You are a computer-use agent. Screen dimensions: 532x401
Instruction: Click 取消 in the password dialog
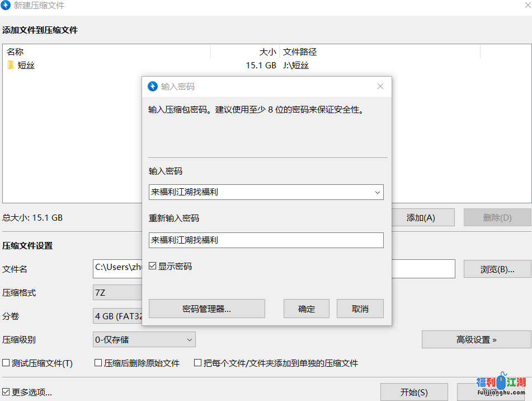pyautogui.click(x=360, y=309)
